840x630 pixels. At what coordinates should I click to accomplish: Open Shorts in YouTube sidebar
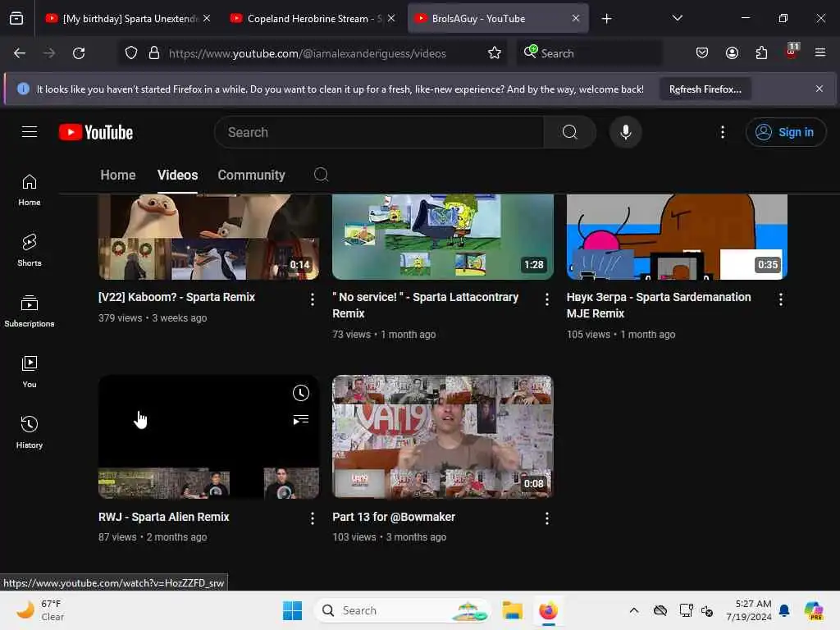pos(30,250)
